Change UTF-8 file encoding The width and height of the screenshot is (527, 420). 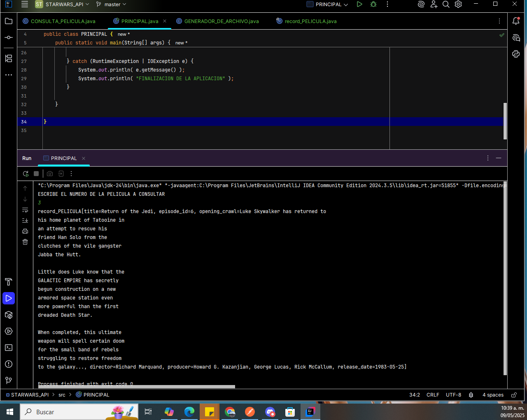[x=453, y=395]
